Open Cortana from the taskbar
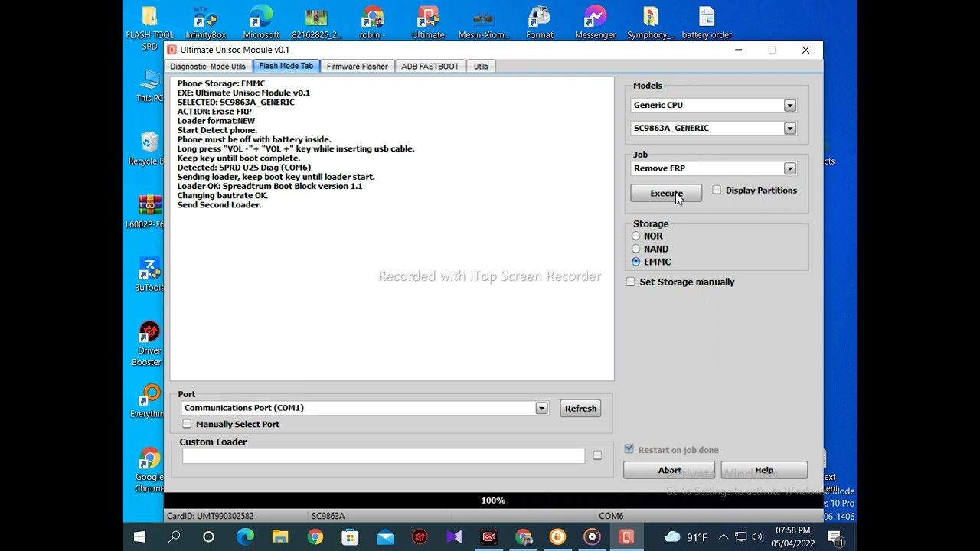980x551 pixels. (208, 537)
